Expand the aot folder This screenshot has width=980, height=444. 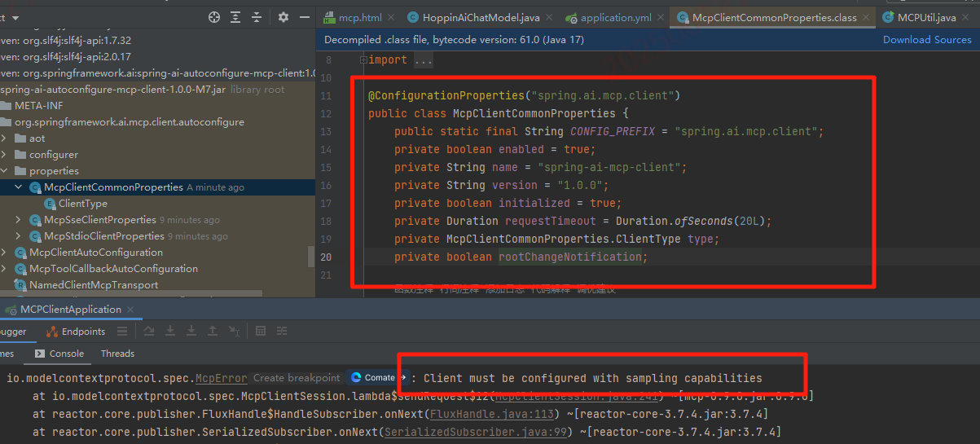coord(4,138)
